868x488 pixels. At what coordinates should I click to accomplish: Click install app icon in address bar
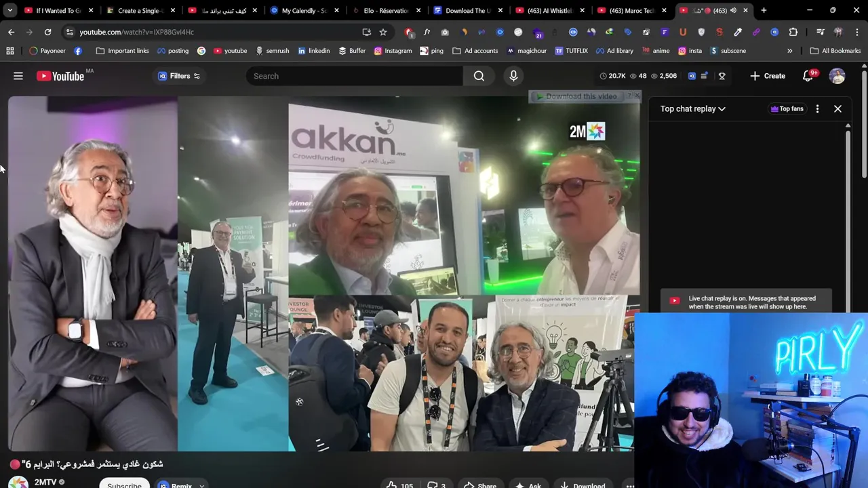pyautogui.click(x=367, y=32)
